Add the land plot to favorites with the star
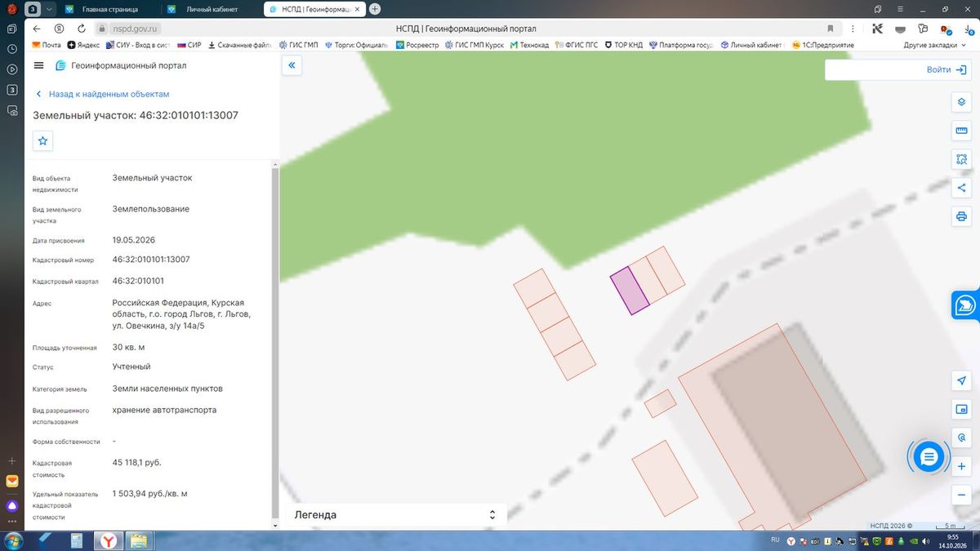Image resolution: width=980 pixels, height=551 pixels. click(43, 140)
